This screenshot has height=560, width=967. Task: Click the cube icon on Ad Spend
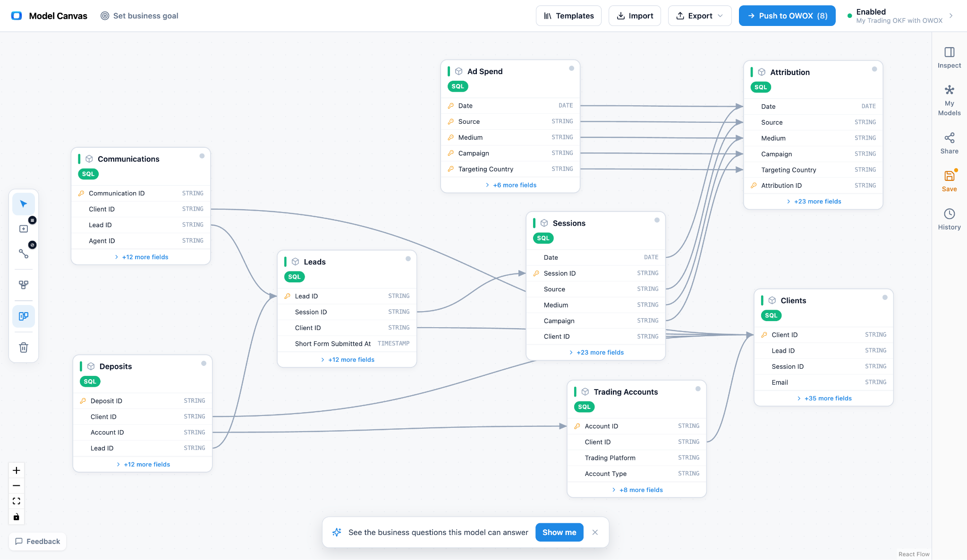(x=458, y=71)
